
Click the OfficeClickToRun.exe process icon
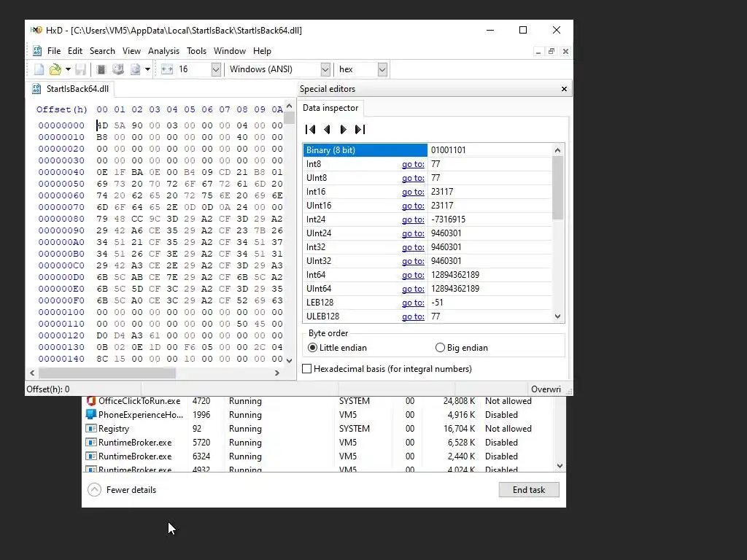click(x=91, y=401)
